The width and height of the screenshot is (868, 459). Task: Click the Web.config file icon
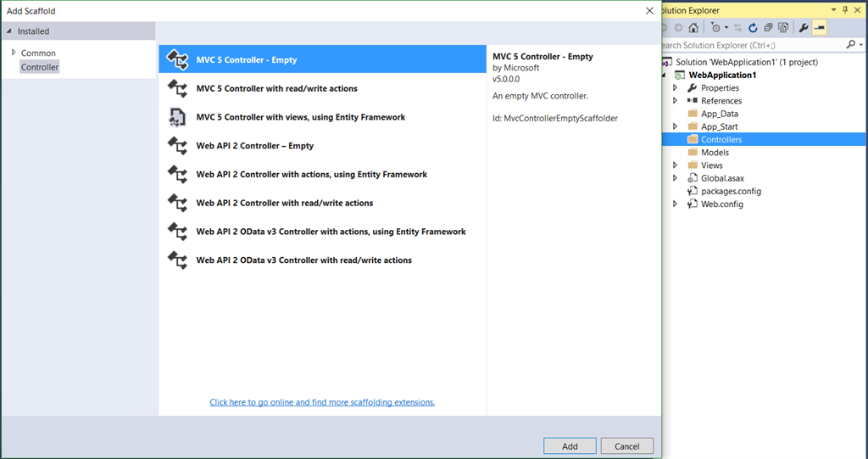click(693, 204)
